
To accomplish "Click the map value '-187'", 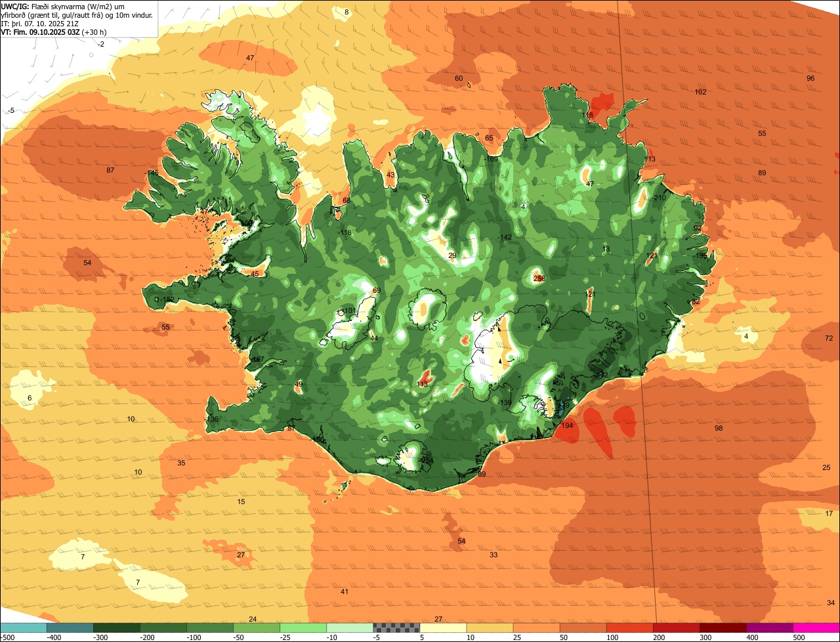I will [257, 359].
